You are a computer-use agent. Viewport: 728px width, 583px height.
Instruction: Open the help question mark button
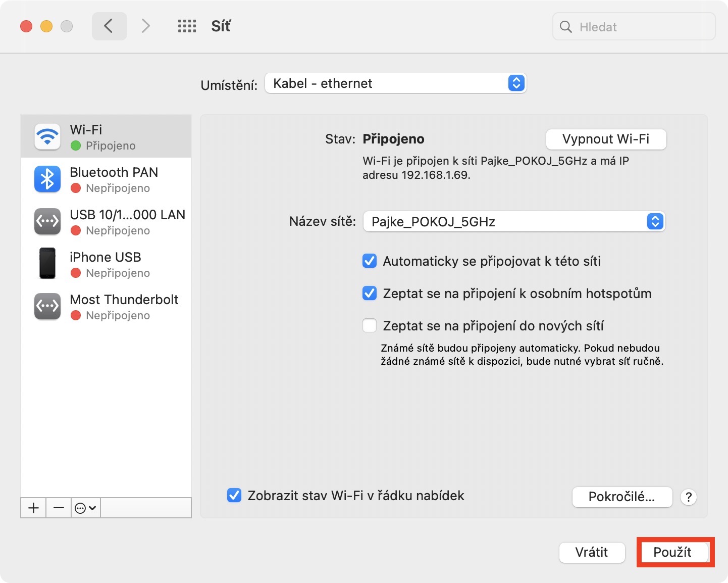coord(689,497)
